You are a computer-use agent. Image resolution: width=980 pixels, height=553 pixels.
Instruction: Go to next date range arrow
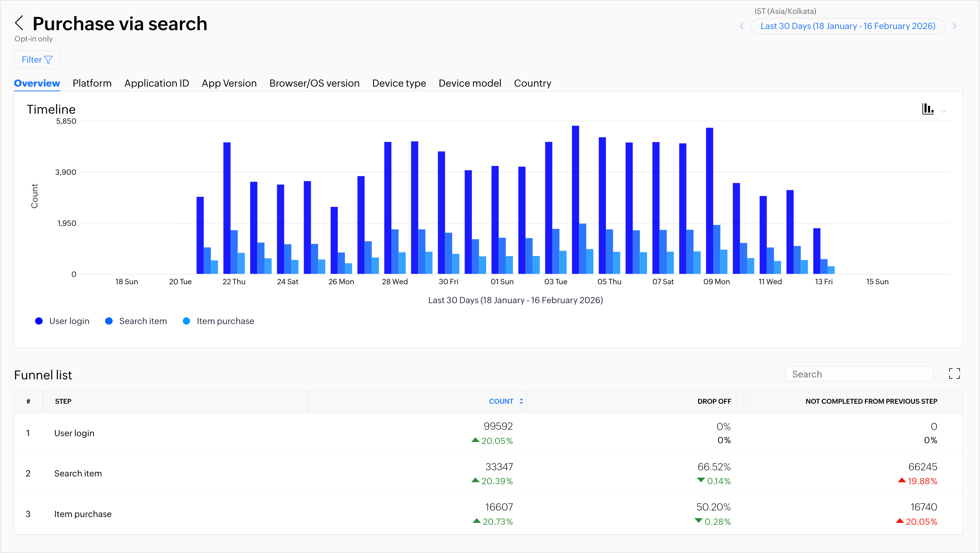pyautogui.click(x=954, y=26)
